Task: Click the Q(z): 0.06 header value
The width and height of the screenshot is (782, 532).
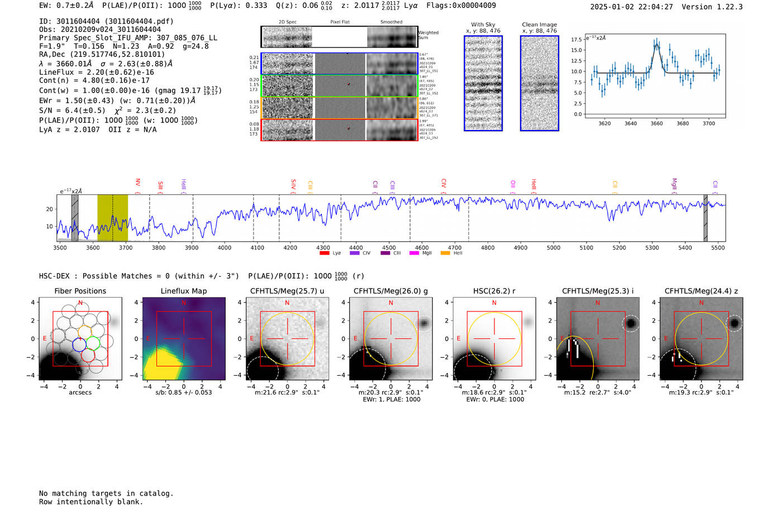Action: coord(304,6)
